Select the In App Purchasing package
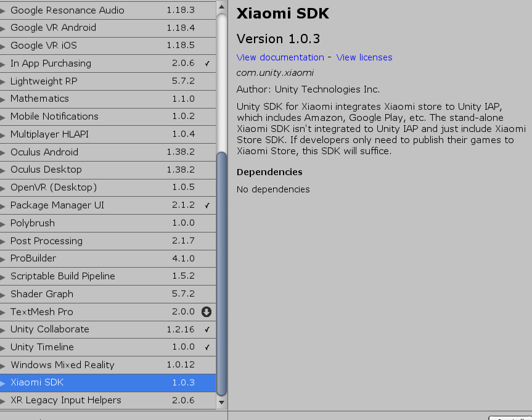Screen dimensions: 532x420 (x=108, y=64)
